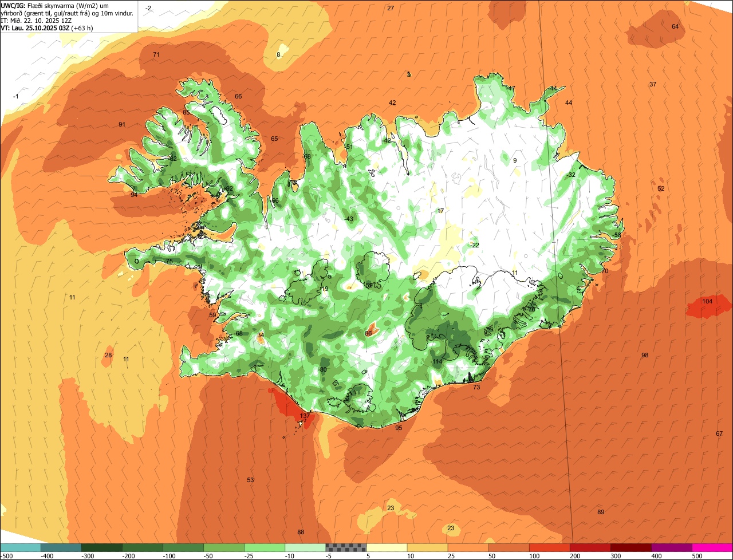
Task: Click the coastal value '70'
Action: coord(605,271)
